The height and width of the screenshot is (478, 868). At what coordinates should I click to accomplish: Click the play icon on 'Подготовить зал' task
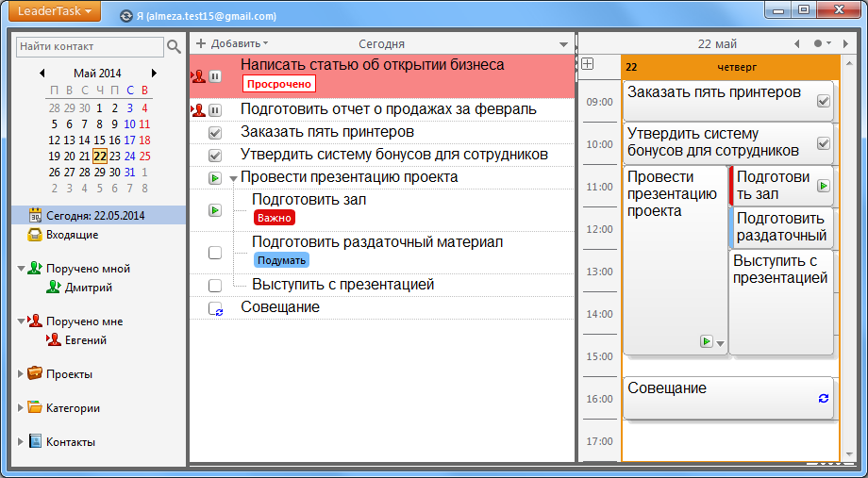coord(215,209)
